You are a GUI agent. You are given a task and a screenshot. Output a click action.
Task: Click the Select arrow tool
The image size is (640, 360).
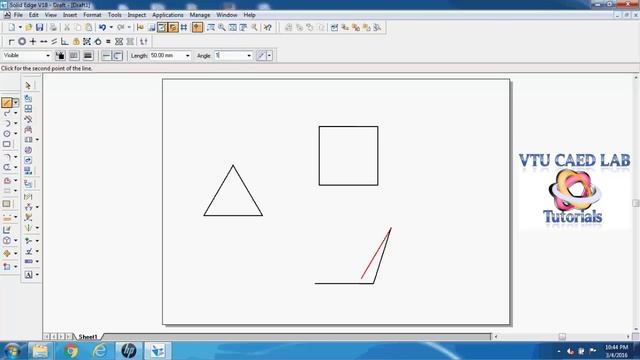click(28, 85)
